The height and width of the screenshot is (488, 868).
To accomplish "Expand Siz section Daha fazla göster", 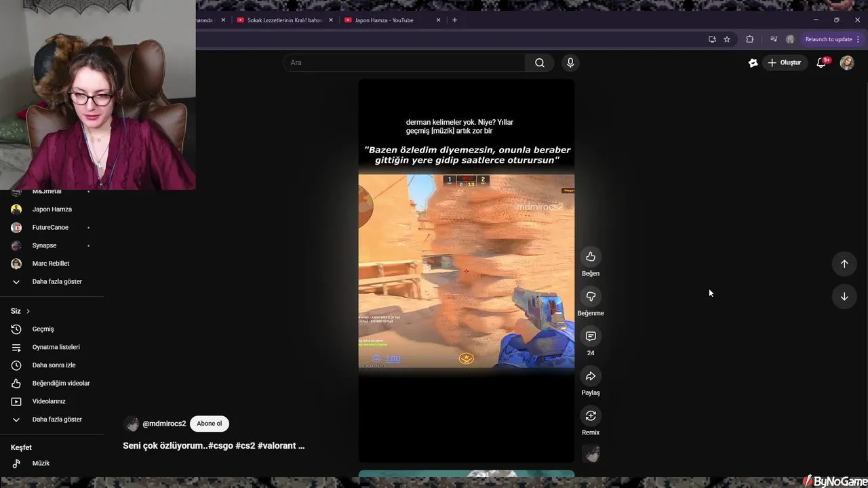I will [52, 420].
